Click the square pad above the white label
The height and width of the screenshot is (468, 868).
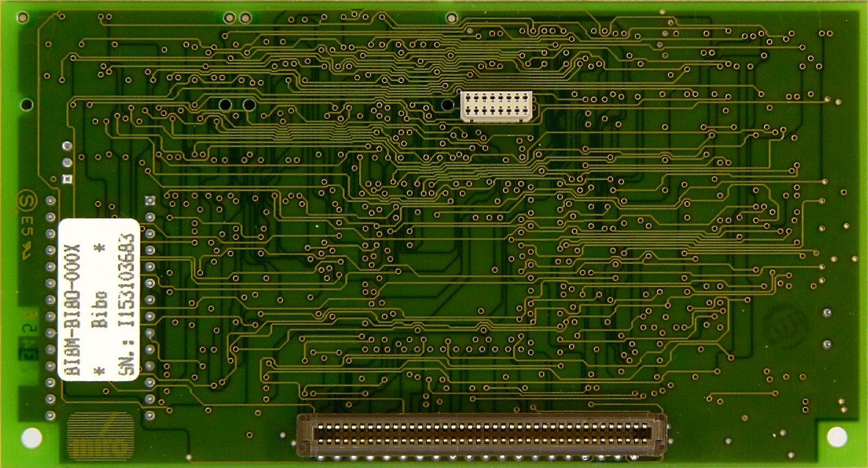point(67,179)
